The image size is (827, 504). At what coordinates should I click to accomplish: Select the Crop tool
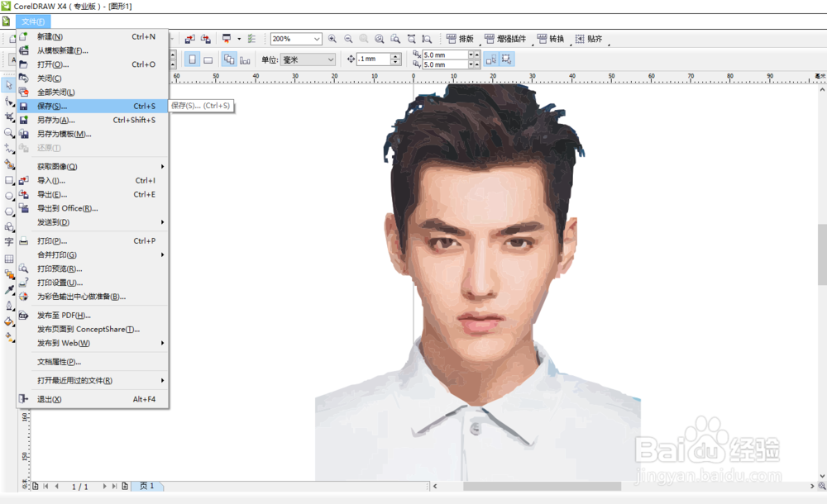point(9,117)
